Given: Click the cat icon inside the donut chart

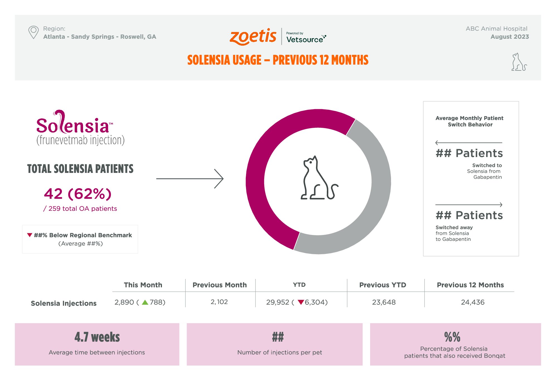Looking at the screenshot, I should [x=319, y=178].
